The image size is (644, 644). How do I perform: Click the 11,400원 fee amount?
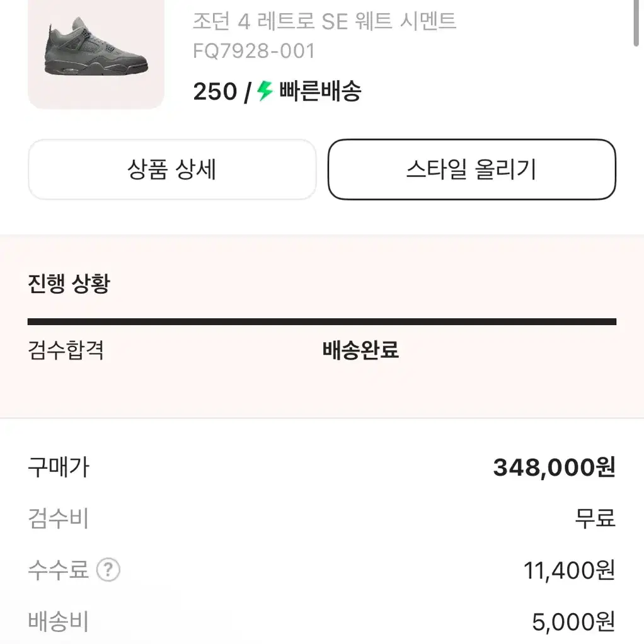[569, 570]
